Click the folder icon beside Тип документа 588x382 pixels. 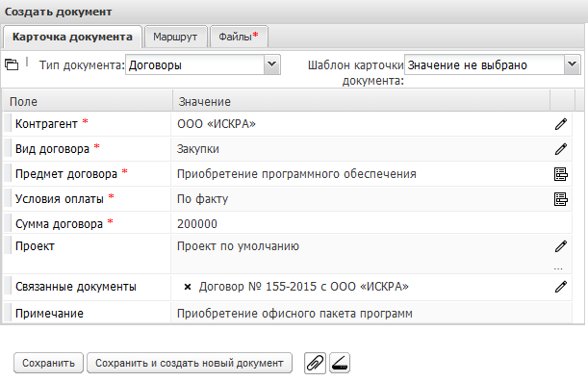point(12,64)
